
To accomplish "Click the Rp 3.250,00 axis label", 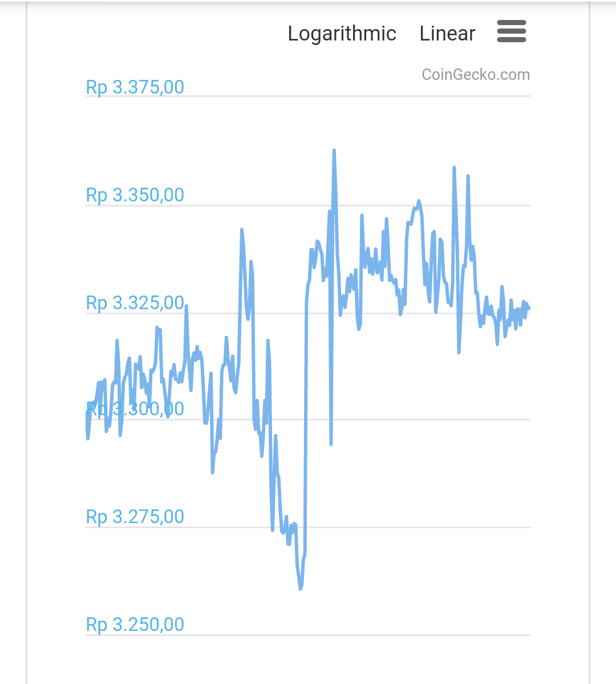I will click(135, 625).
